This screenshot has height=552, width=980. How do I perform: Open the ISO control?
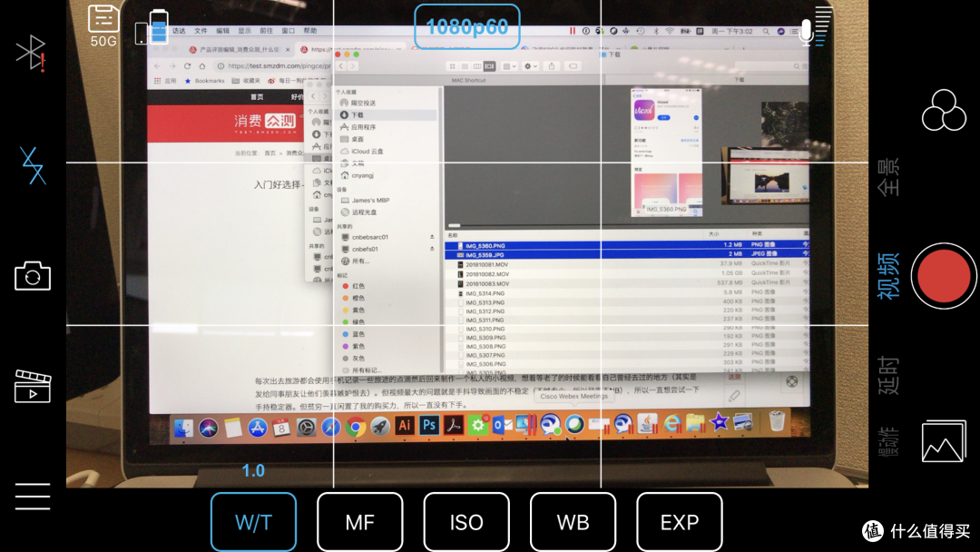point(466,522)
